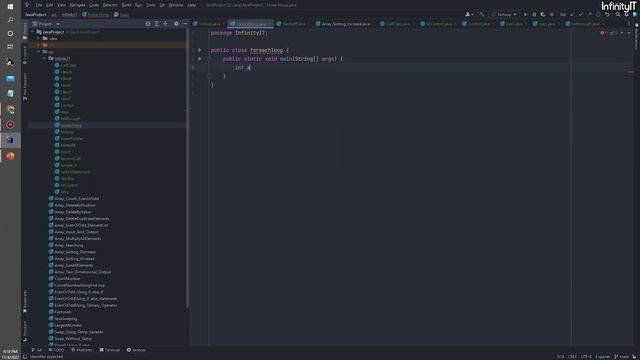Open the Window menu
The image size is (640, 360).
(176, 5)
